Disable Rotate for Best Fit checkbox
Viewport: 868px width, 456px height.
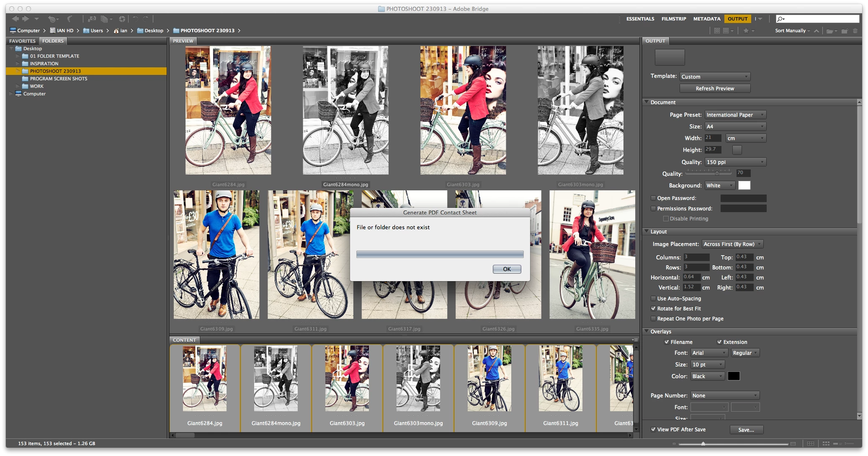point(653,308)
